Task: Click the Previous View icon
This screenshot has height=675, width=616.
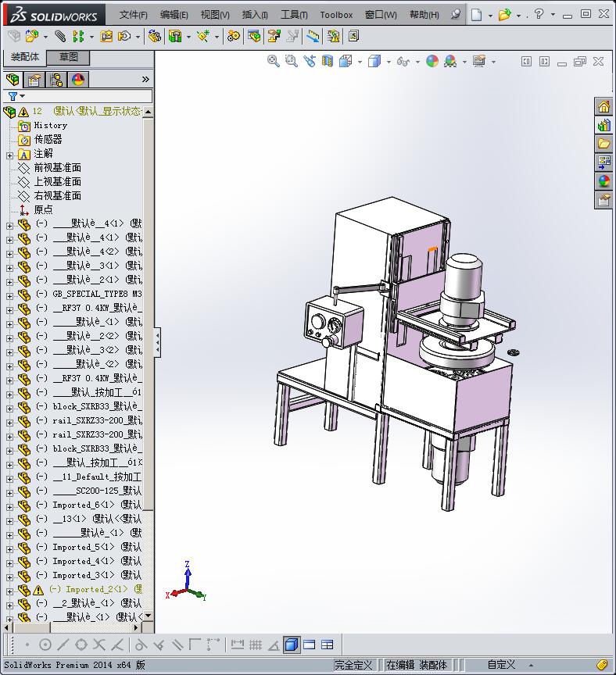Action: [310, 61]
